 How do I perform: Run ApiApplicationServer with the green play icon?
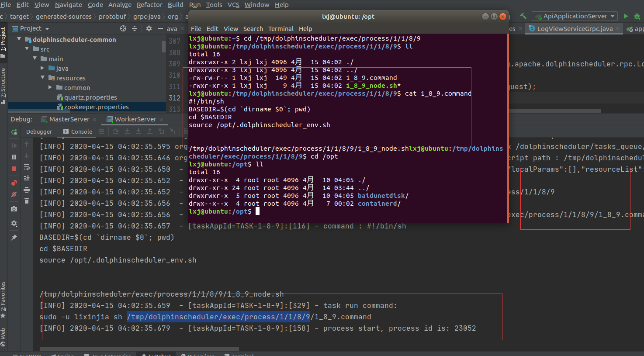click(626, 16)
